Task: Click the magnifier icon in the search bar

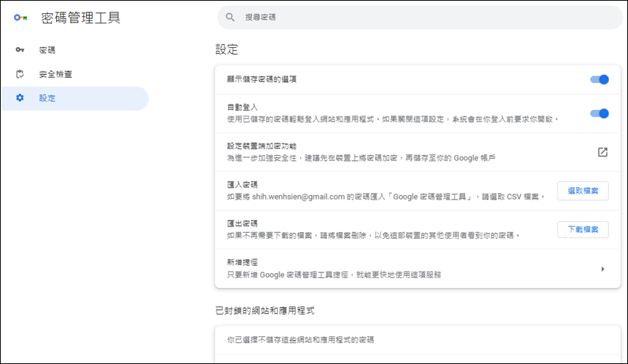Action: (230, 17)
